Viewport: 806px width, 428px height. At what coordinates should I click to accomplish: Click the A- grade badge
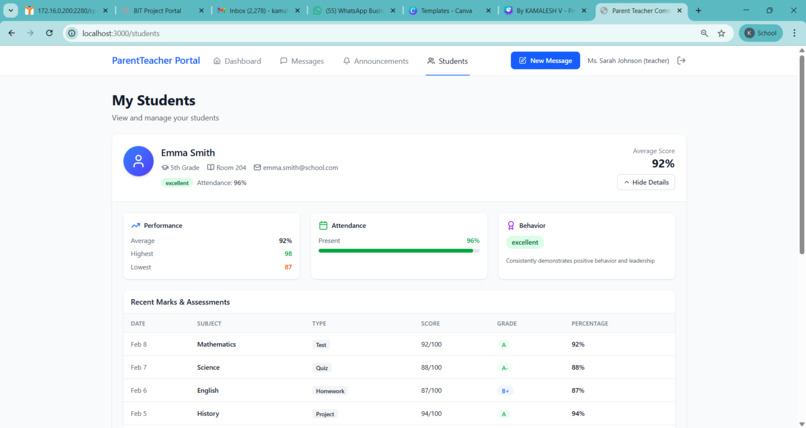(x=504, y=368)
